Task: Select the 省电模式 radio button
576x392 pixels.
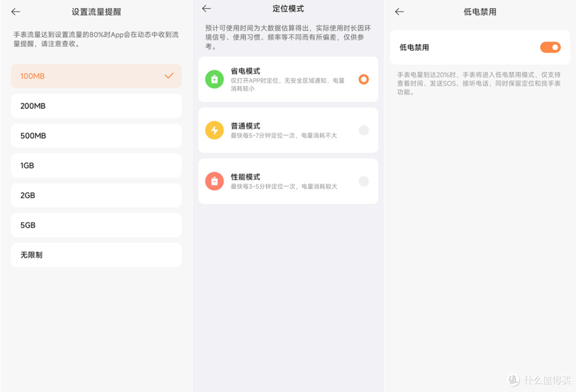Action: [x=364, y=79]
